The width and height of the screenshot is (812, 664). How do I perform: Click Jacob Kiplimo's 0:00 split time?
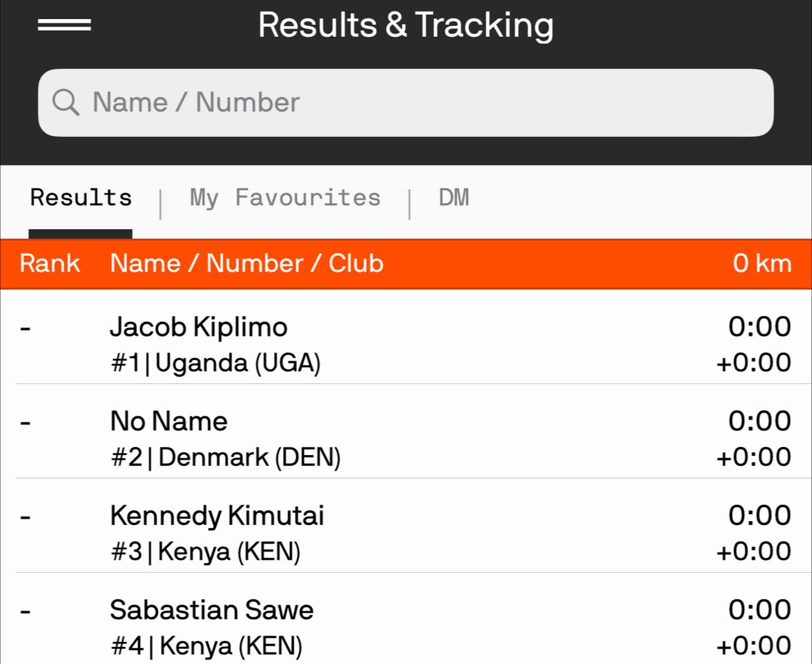pyautogui.click(x=759, y=327)
